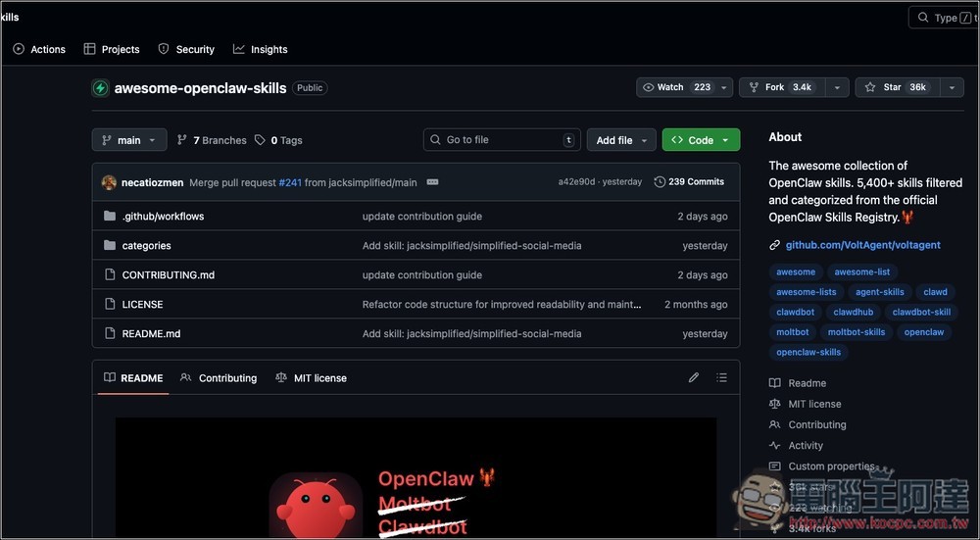Expand the Fork options dropdown arrow
This screenshot has width=980, height=540.
[x=837, y=87]
